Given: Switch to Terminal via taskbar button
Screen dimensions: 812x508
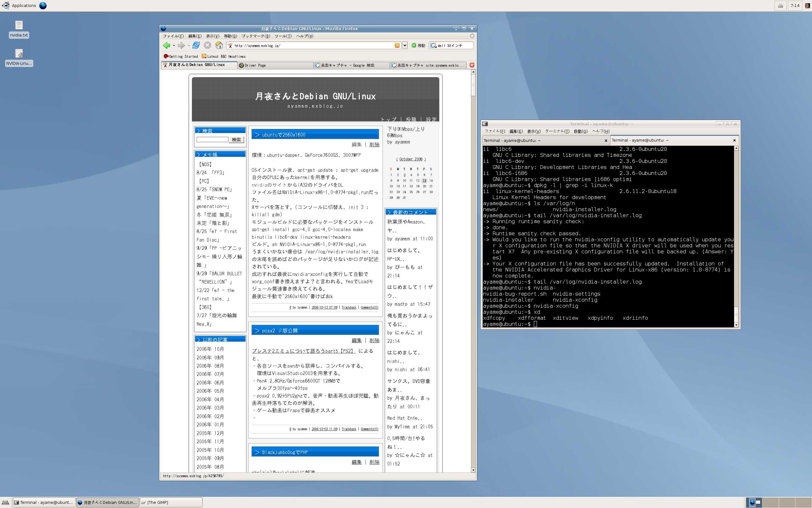Looking at the screenshot, I should click(44, 502).
